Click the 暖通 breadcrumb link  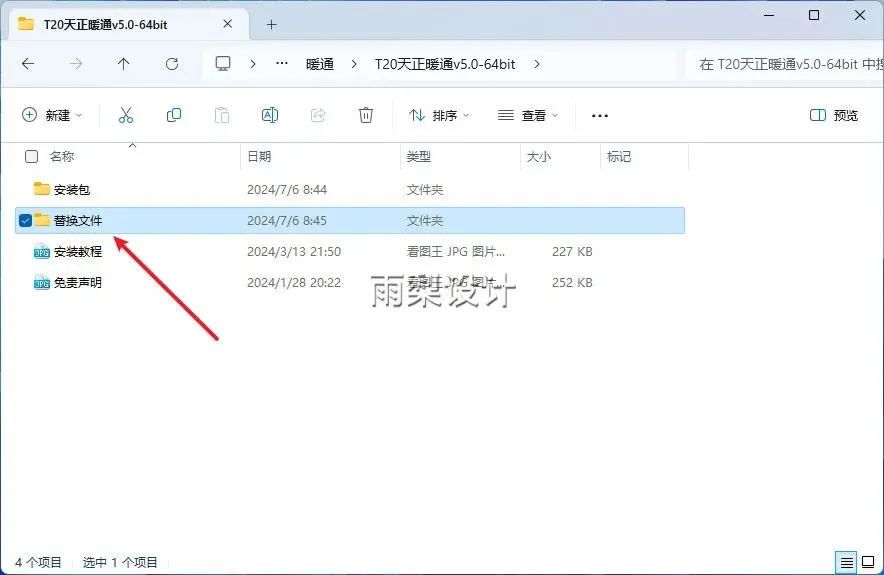coord(320,64)
